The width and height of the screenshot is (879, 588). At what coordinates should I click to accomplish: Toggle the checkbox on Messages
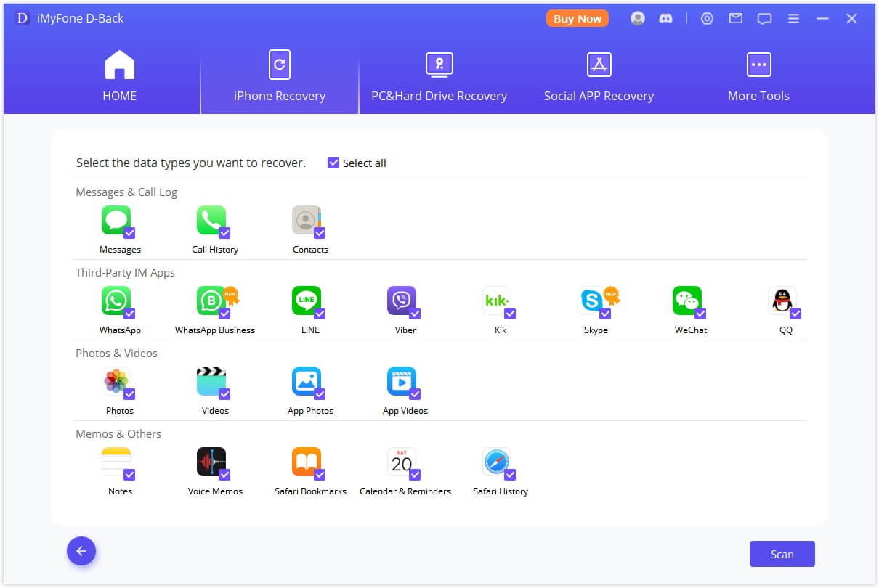pyautogui.click(x=129, y=233)
